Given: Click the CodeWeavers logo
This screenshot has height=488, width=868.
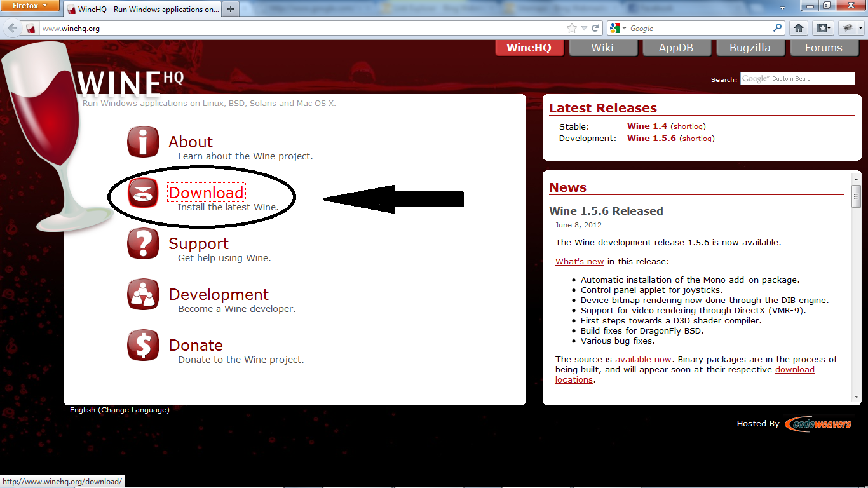Looking at the screenshot, I should click(x=818, y=424).
